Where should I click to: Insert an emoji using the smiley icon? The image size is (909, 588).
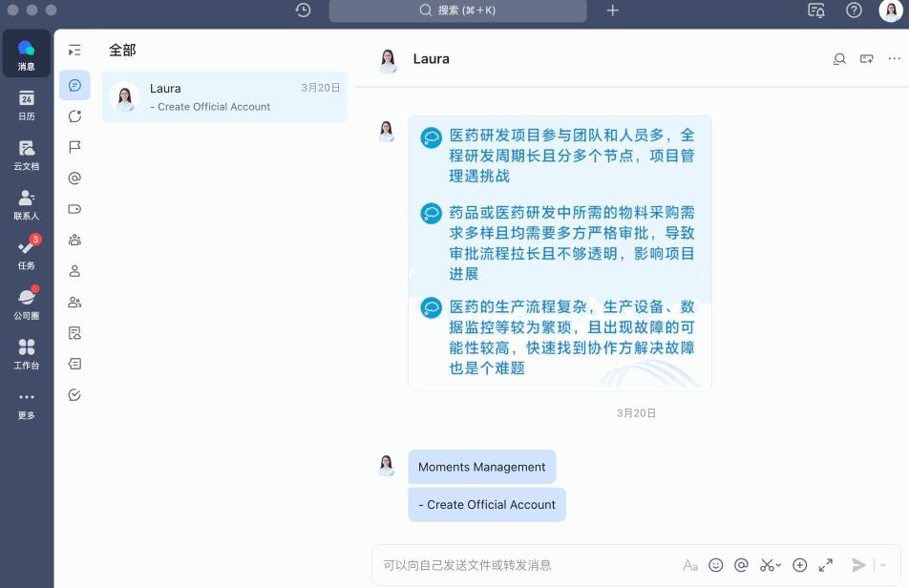(x=716, y=564)
